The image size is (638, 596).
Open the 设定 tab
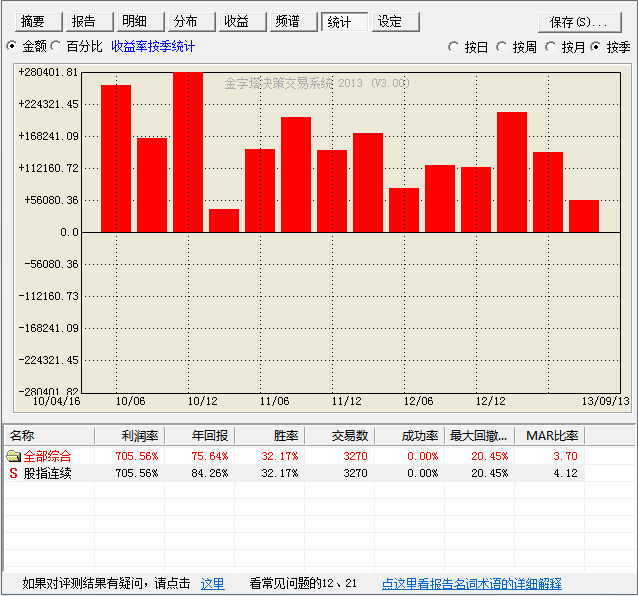[395, 22]
